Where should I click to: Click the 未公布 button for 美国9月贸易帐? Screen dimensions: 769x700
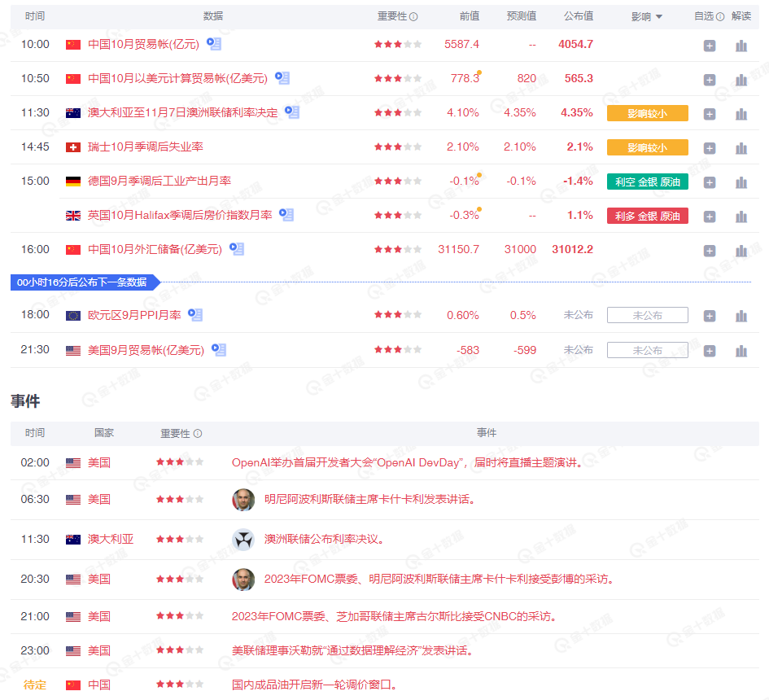[648, 350]
